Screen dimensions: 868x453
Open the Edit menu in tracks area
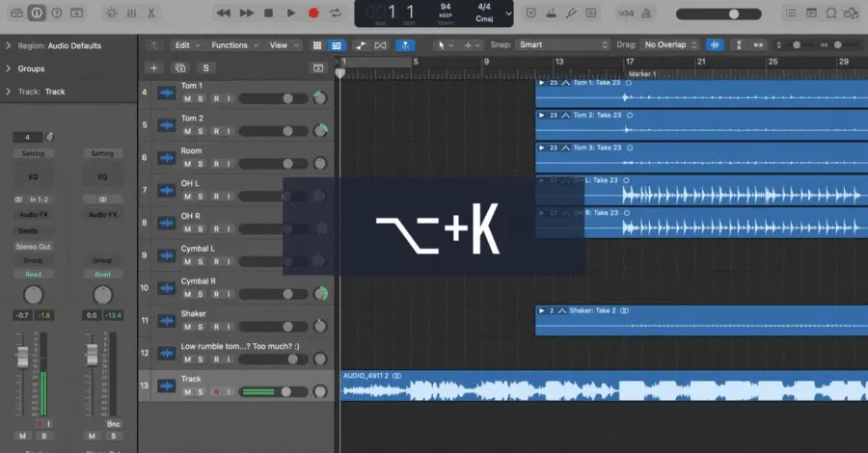click(187, 45)
